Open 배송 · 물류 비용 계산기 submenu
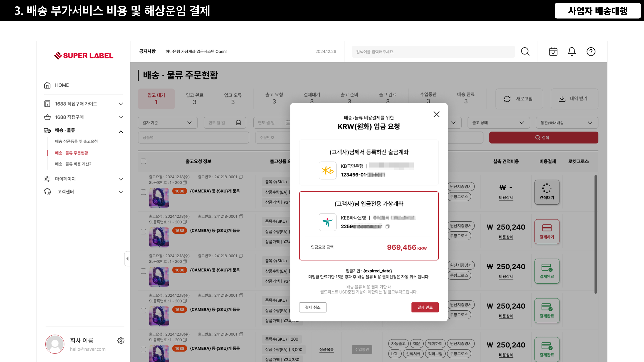 click(74, 164)
